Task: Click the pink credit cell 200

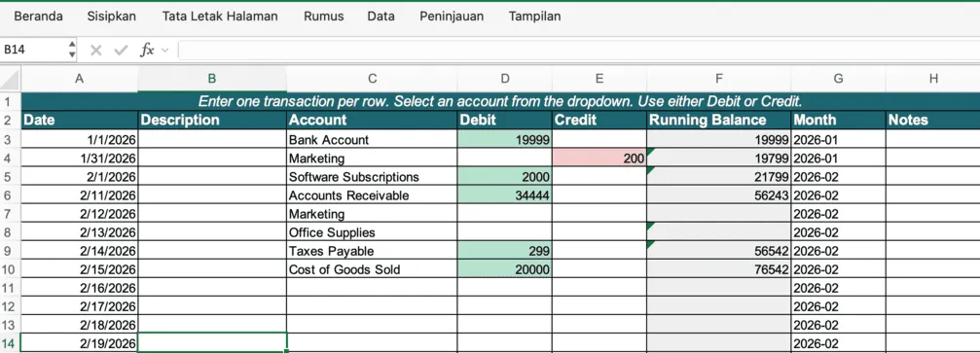Action: pyautogui.click(x=599, y=159)
